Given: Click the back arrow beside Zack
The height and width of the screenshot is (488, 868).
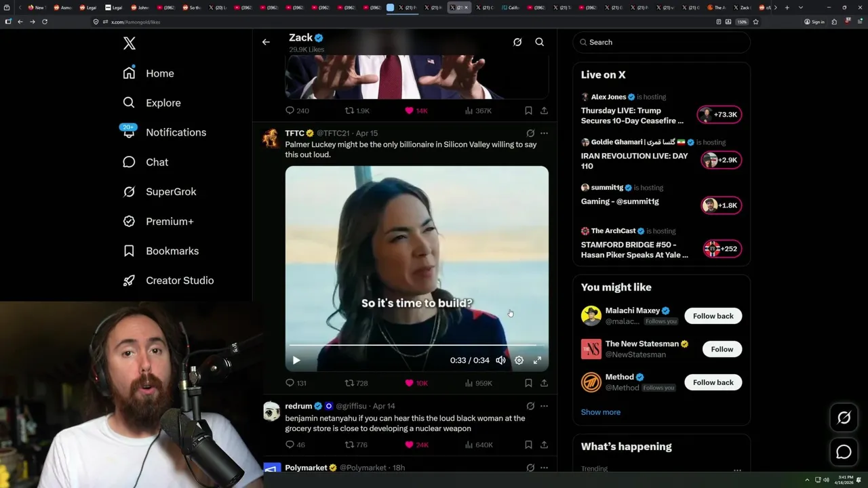Looking at the screenshot, I should pos(266,42).
